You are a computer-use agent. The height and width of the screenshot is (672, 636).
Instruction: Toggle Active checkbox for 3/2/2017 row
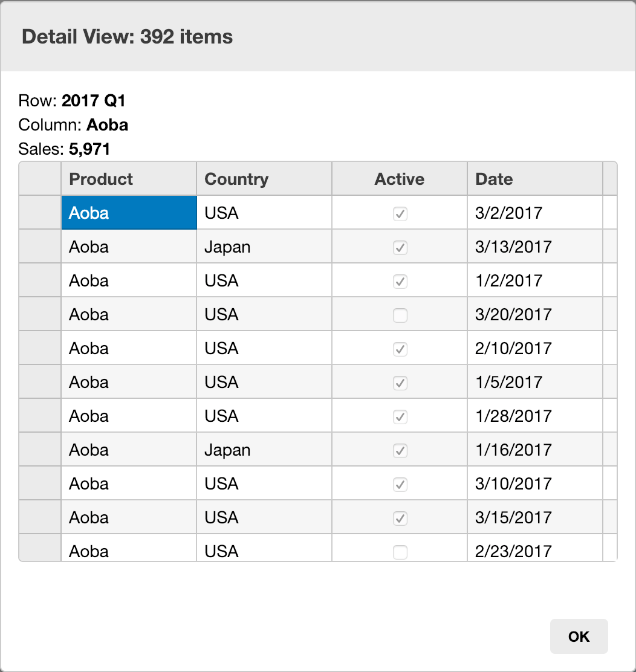pyautogui.click(x=400, y=213)
